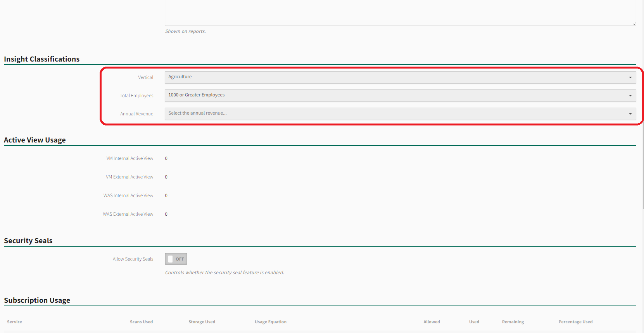The width and height of the screenshot is (644, 333).
Task: Sort by the Percentage Used column header
Action: 575,322
